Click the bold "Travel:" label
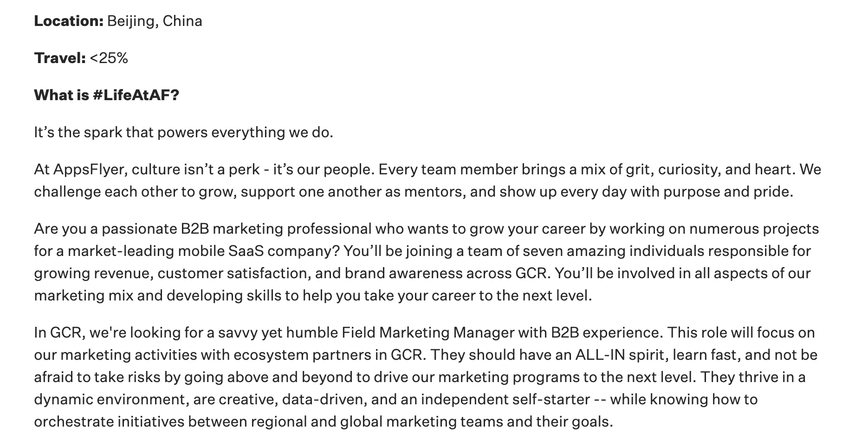 click(60, 58)
